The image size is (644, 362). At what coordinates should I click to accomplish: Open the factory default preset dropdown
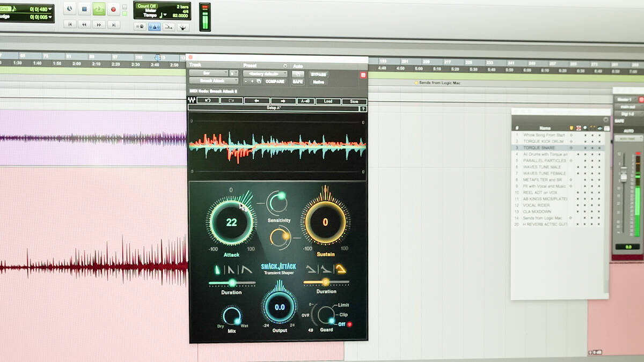pos(265,73)
